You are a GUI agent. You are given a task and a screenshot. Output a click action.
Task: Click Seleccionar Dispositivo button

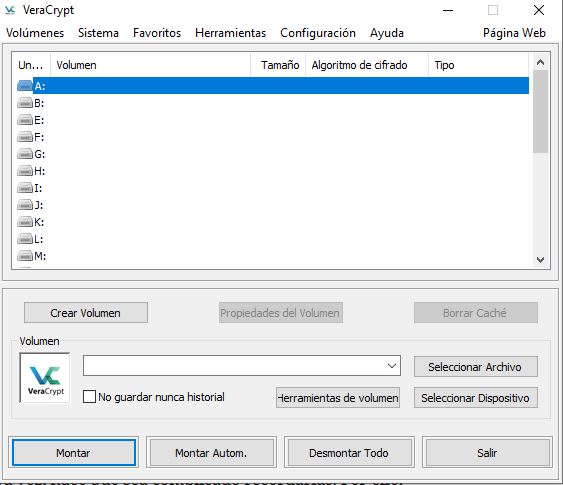(x=476, y=397)
